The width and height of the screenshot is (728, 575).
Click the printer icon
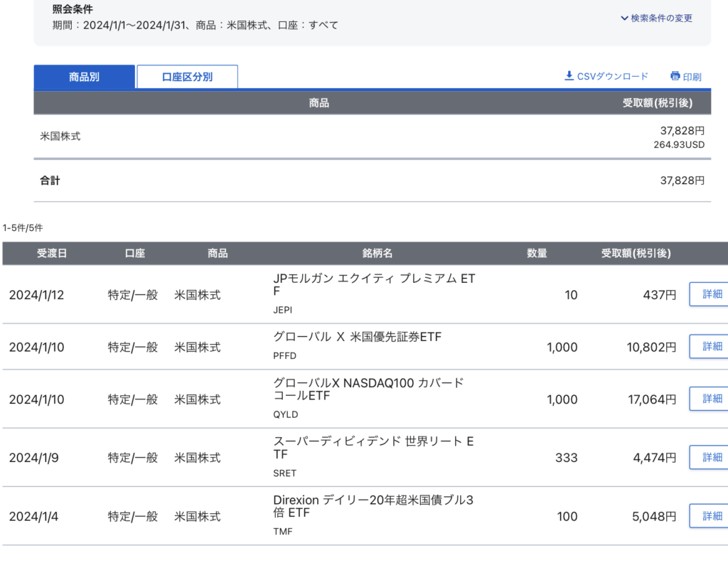click(x=675, y=76)
